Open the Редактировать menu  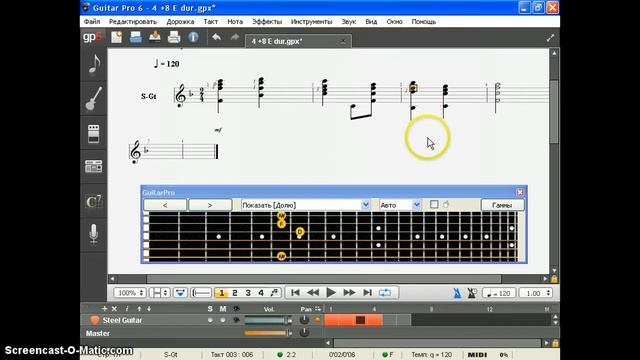coord(133,22)
